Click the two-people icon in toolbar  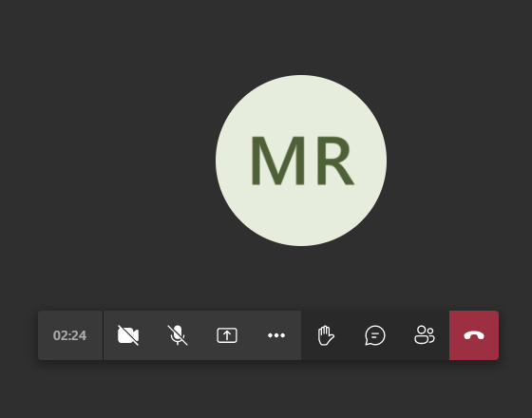click(425, 335)
